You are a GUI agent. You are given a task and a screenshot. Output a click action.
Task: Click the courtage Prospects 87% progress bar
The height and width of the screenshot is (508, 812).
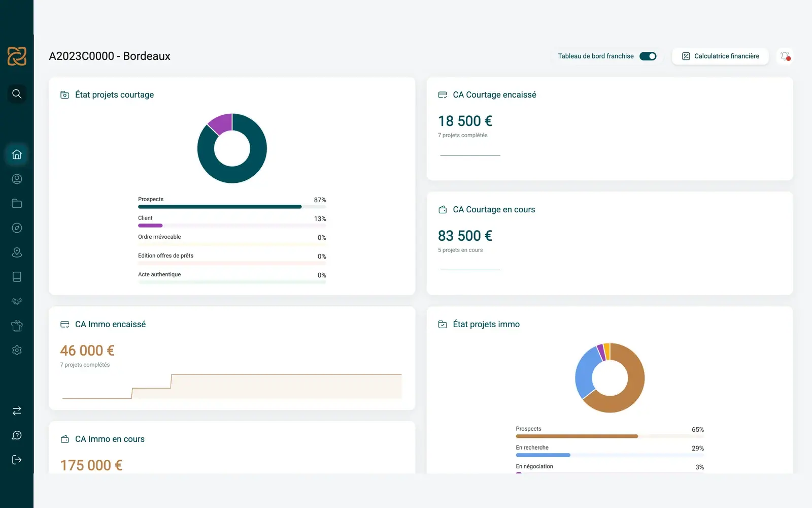click(x=232, y=207)
